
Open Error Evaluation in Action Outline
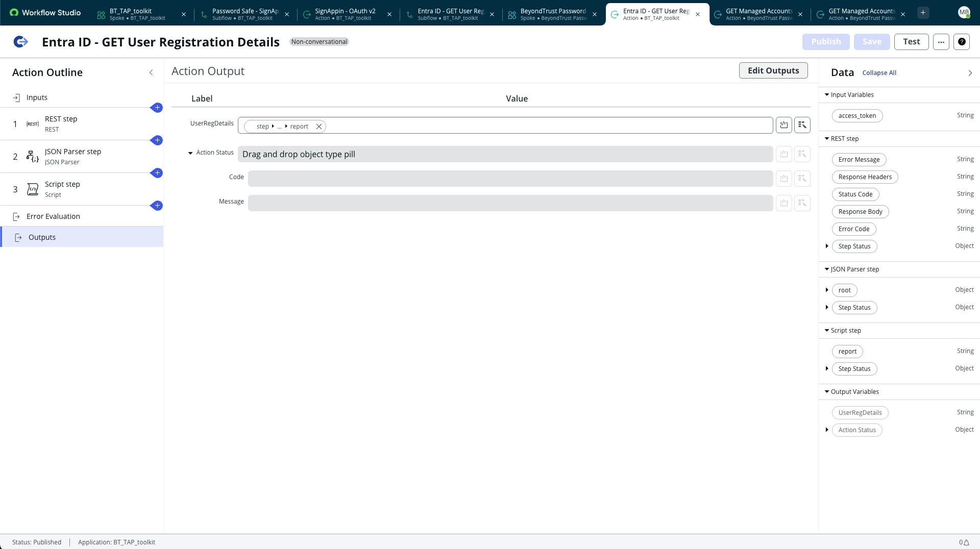tap(82, 216)
